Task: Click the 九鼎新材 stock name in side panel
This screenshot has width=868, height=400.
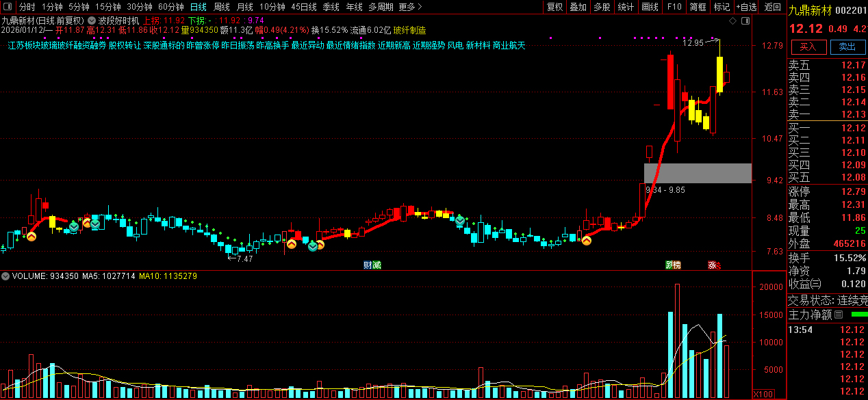Action: [810, 10]
